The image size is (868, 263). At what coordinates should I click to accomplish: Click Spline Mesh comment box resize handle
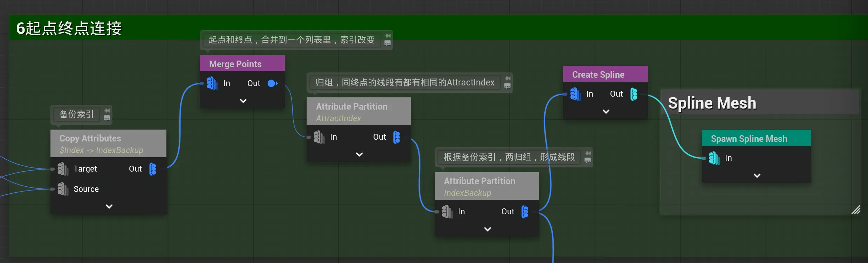coord(855,210)
